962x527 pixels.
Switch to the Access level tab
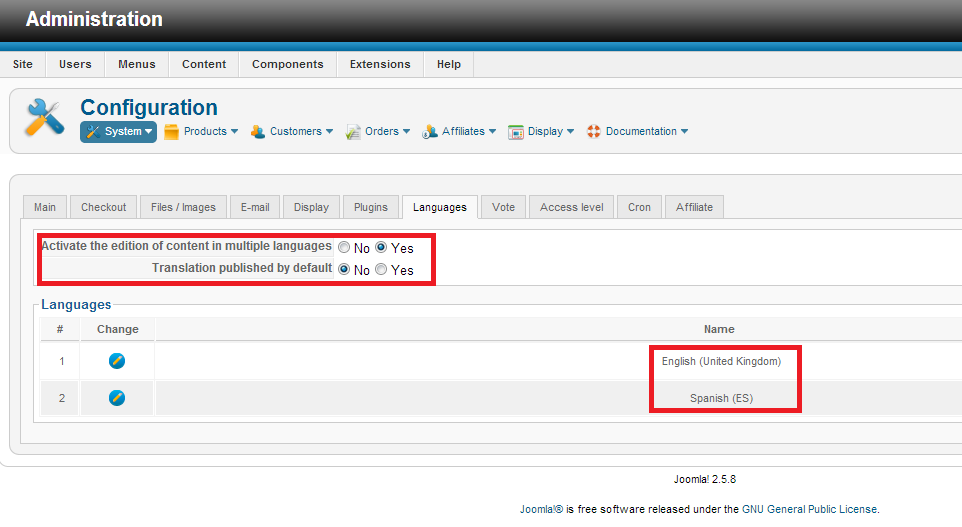(572, 207)
